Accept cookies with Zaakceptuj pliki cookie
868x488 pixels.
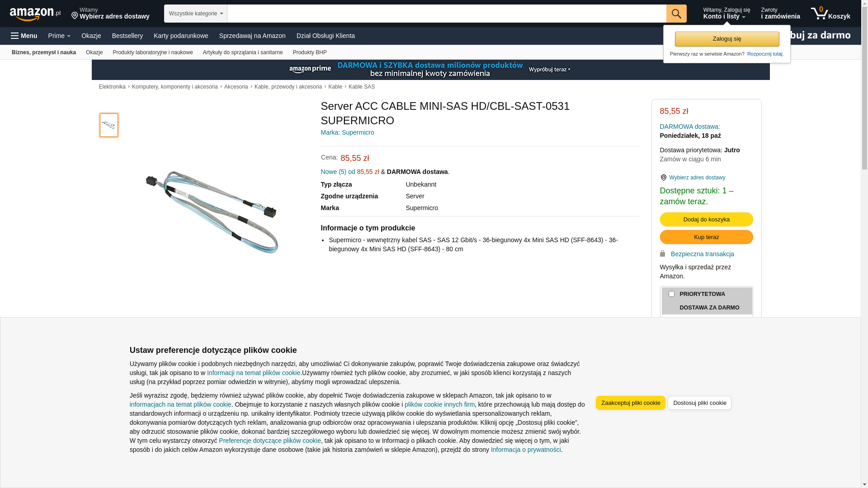(630, 403)
